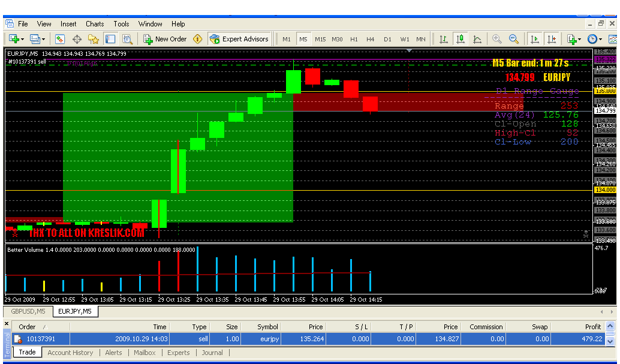Click the zoom out magnifier icon

pos(514,39)
